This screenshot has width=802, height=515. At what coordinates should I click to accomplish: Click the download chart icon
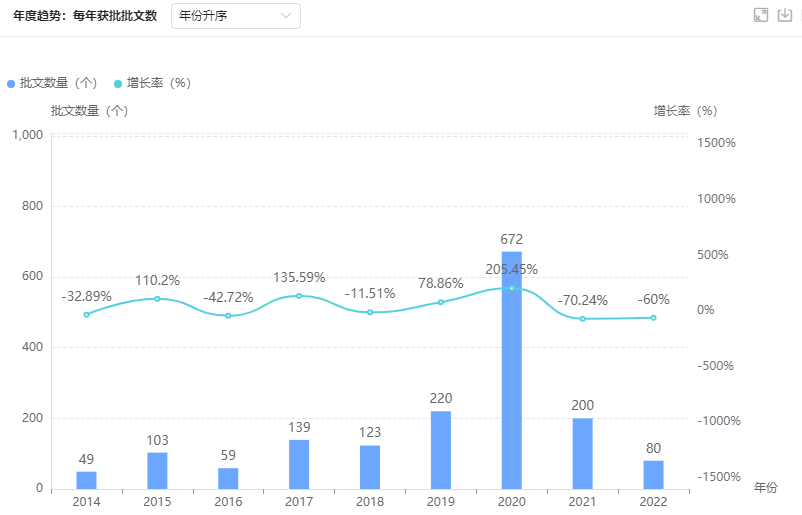pos(785,15)
